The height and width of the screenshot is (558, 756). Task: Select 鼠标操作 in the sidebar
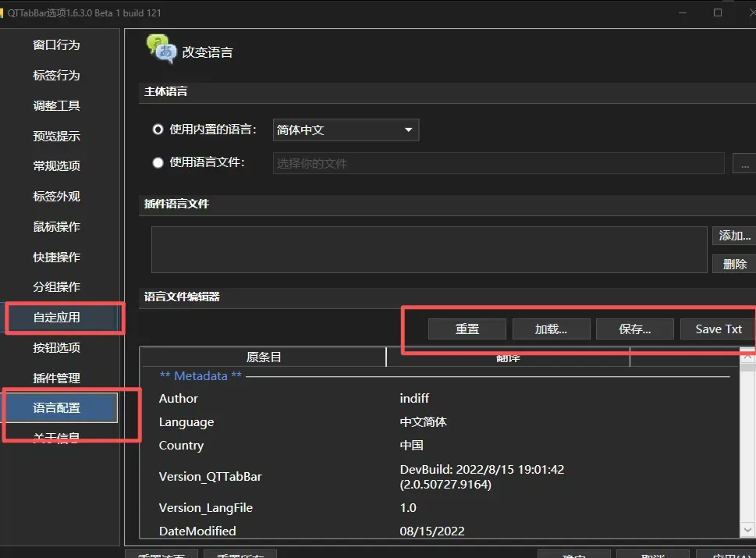point(56,226)
